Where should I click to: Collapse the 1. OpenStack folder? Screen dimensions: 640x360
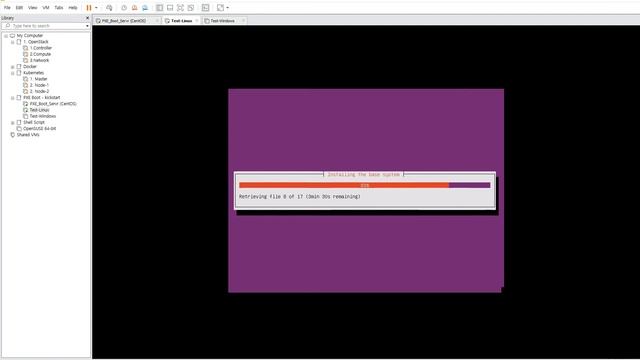click(x=13, y=42)
